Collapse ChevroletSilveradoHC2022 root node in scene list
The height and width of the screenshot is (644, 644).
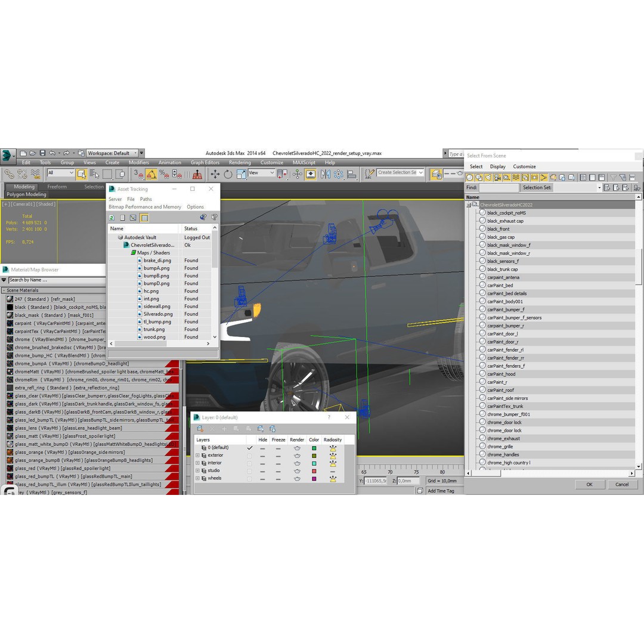click(x=469, y=205)
